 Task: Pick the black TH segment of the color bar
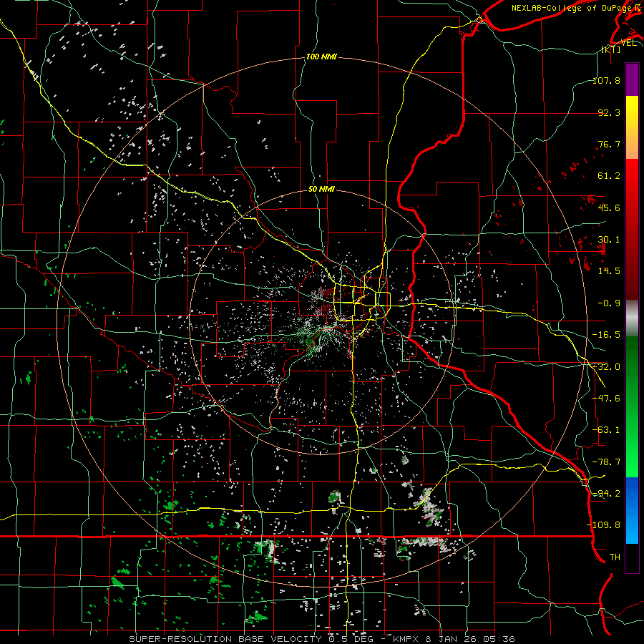coord(632,558)
